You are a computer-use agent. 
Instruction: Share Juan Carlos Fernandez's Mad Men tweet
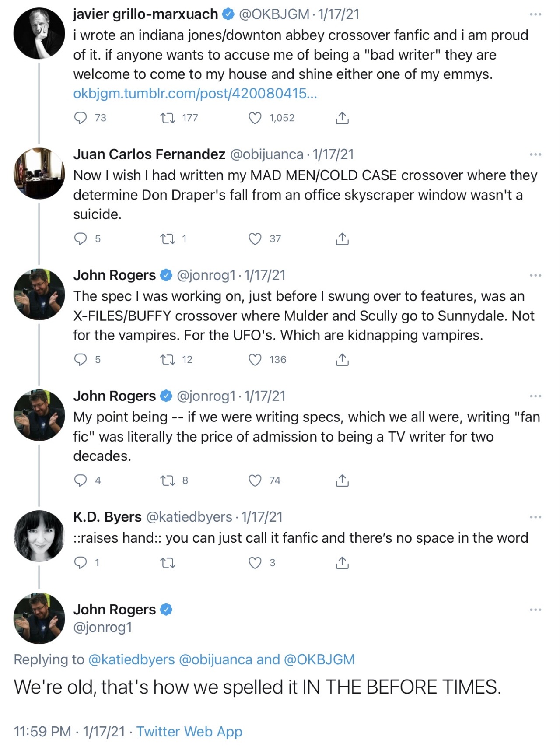pyautogui.click(x=342, y=239)
